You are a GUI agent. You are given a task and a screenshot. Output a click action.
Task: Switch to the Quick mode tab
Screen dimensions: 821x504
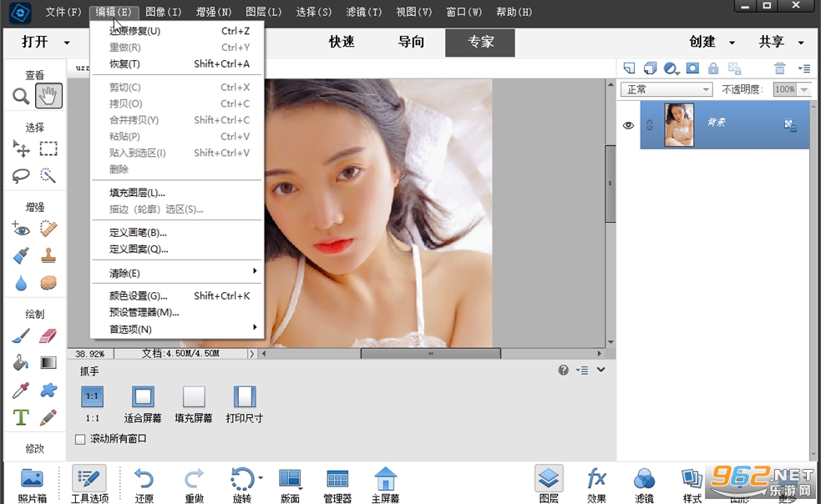pyautogui.click(x=342, y=42)
